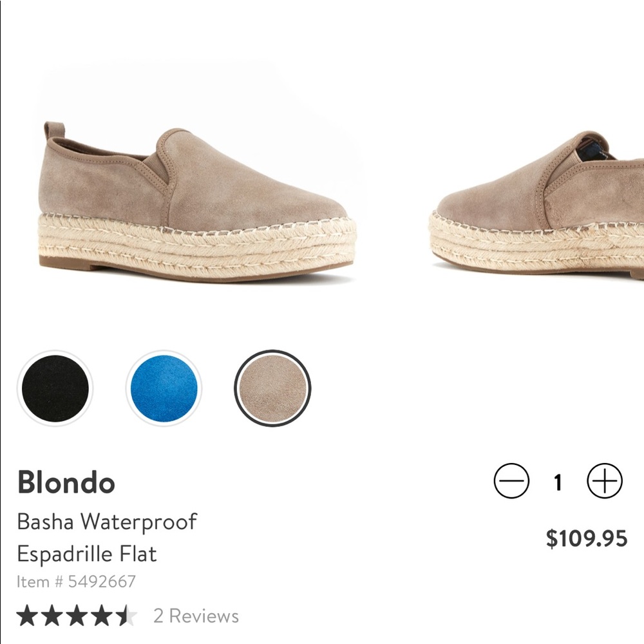Click the minus icon to decrease quantity

[512, 480]
